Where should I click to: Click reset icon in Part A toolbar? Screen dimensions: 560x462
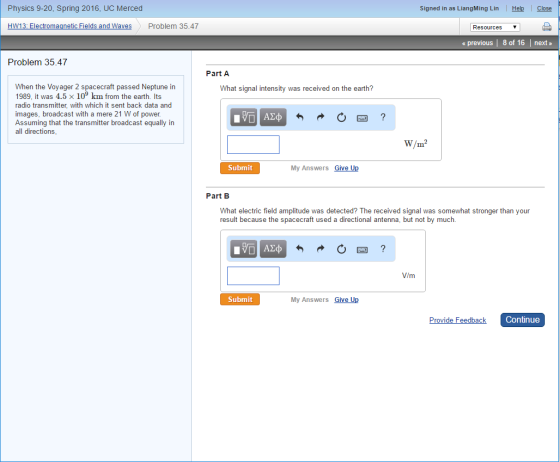[341, 117]
